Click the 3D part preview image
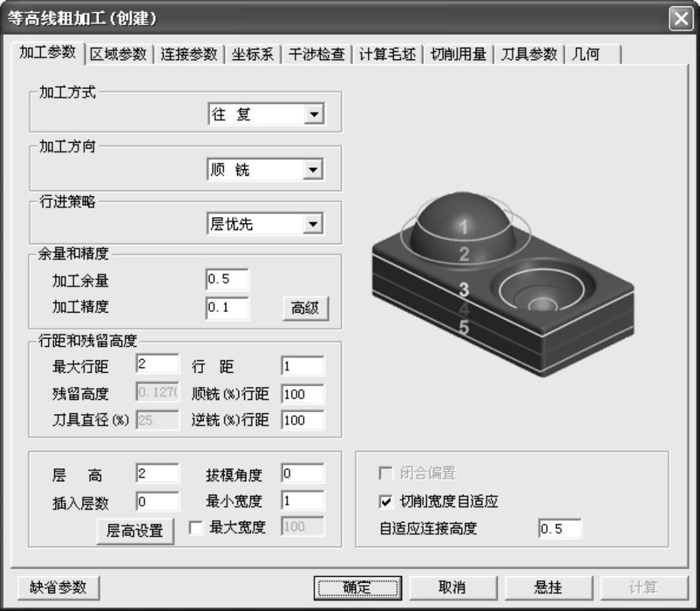 [502, 284]
